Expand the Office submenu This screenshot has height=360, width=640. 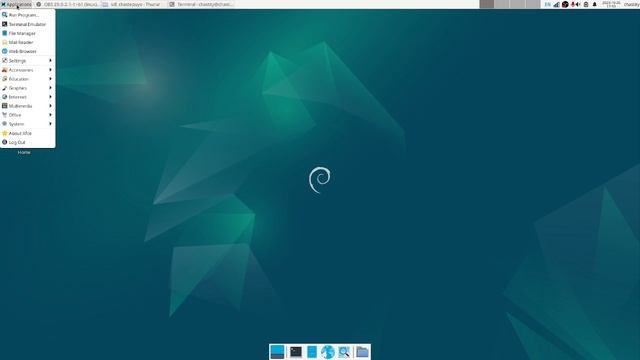(x=28, y=115)
